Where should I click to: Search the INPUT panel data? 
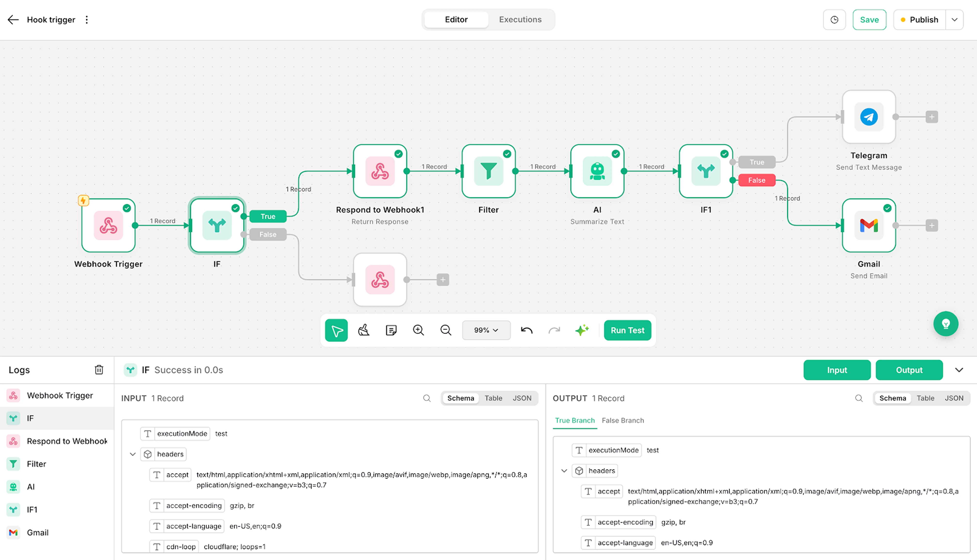pos(427,398)
